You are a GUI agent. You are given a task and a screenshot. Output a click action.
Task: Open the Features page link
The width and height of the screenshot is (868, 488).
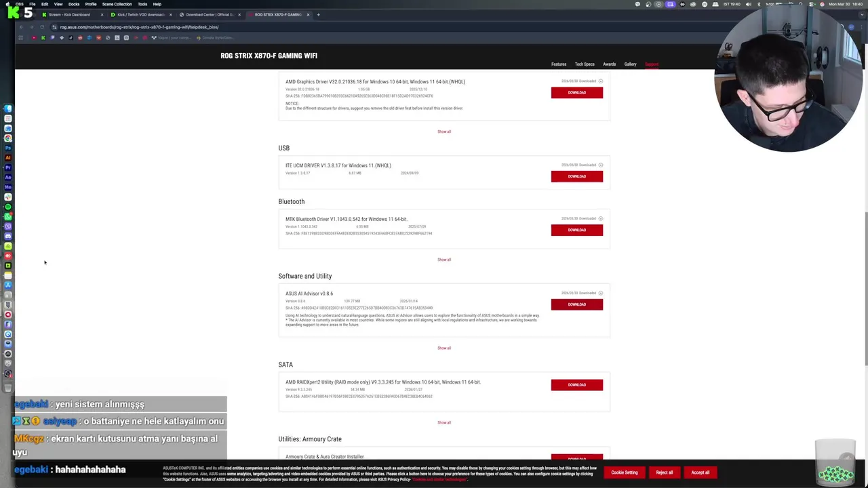tap(559, 64)
